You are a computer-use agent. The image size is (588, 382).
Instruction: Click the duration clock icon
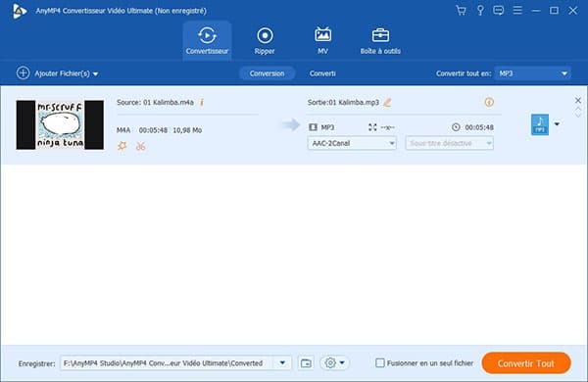[x=456, y=127]
